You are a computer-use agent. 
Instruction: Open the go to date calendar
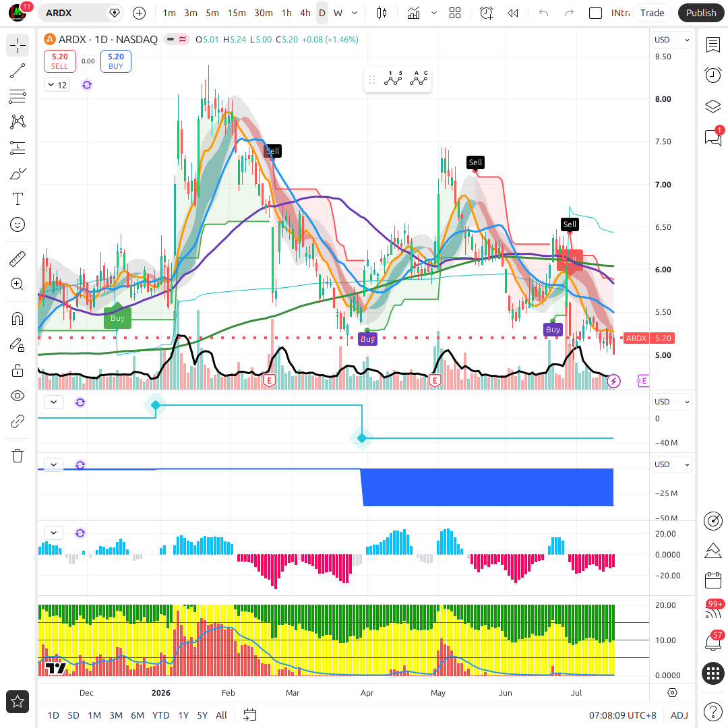[250, 715]
